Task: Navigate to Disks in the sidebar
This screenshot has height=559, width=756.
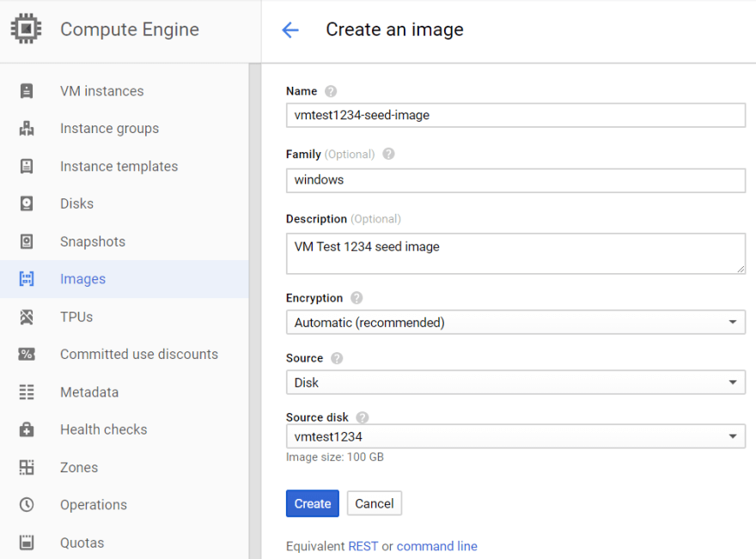Action: point(125,204)
